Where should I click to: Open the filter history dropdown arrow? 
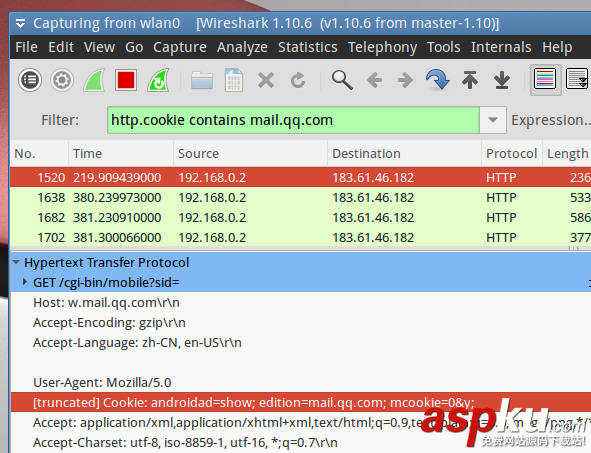coord(493,120)
